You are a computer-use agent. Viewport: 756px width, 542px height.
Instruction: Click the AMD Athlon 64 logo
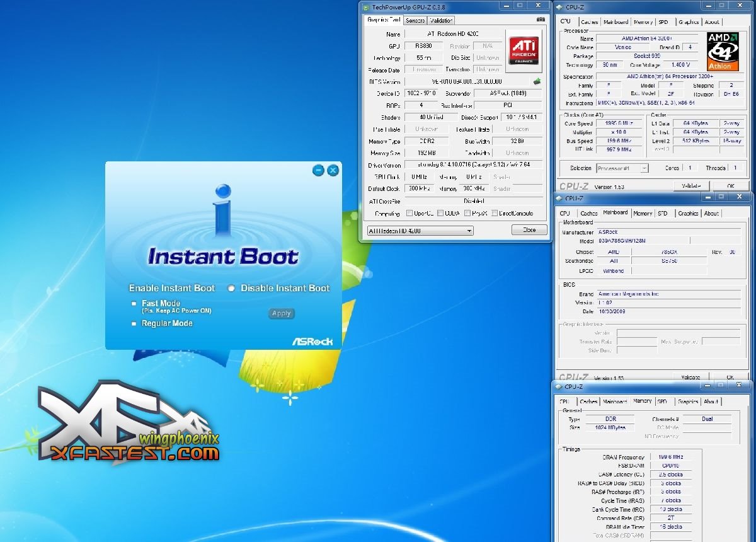(x=721, y=51)
